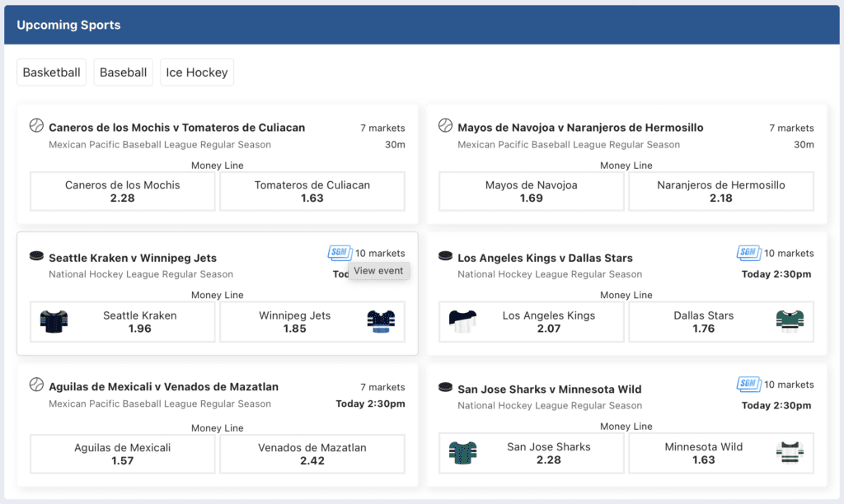Pick Venados de Mazatlan odds 2.42
The image size is (844, 504).
pyautogui.click(x=312, y=454)
